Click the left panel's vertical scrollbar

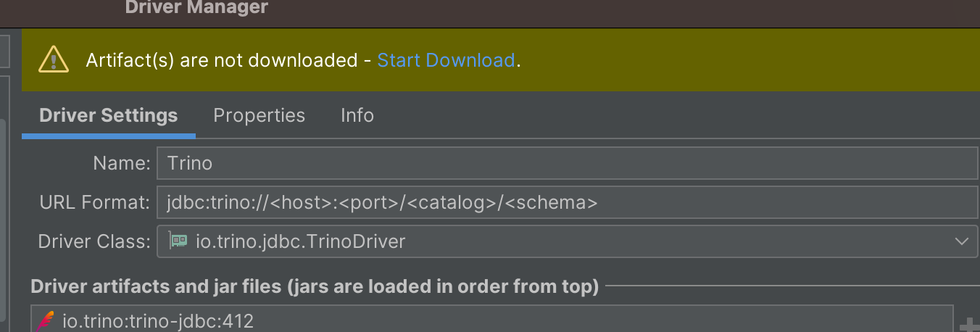tap(3, 217)
